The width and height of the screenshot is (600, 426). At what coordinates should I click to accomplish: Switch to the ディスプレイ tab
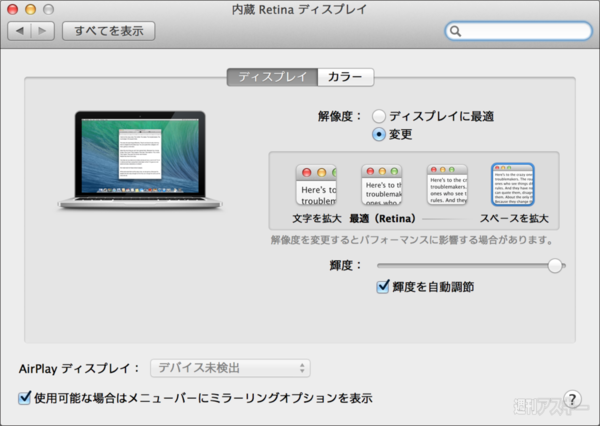click(x=272, y=77)
